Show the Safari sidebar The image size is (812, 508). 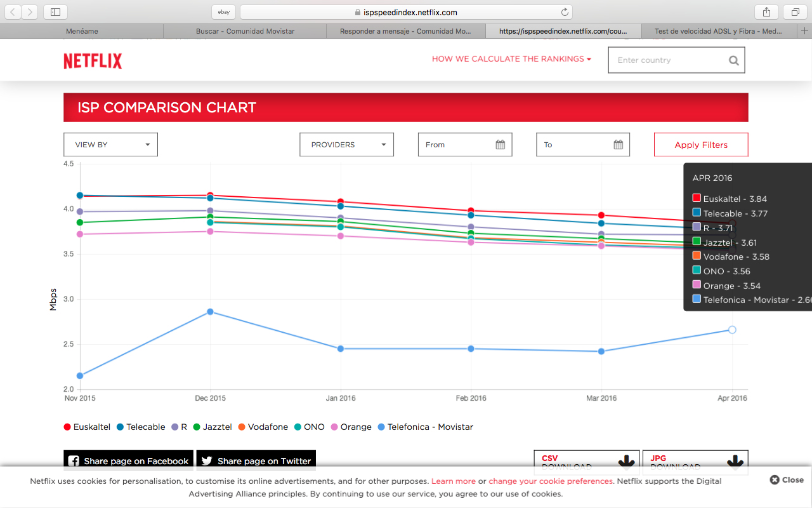coord(56,12)
